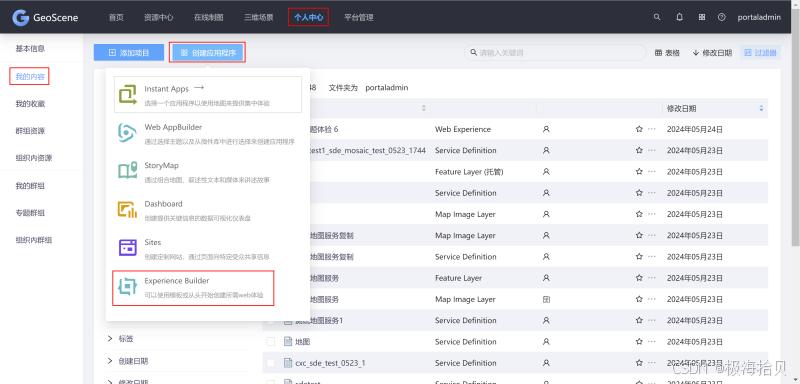The image size is (800, 384).
Task: Check the box for the 地图 item
Action: point(271,342)
